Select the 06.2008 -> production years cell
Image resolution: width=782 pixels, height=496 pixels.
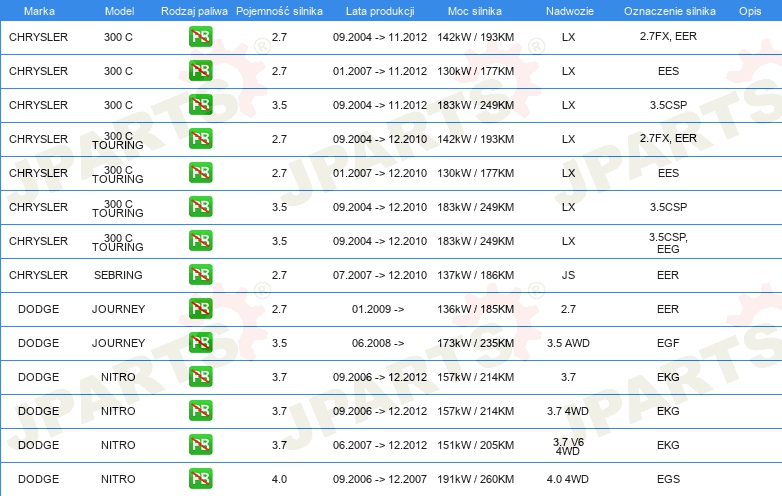tap(378, 343)
